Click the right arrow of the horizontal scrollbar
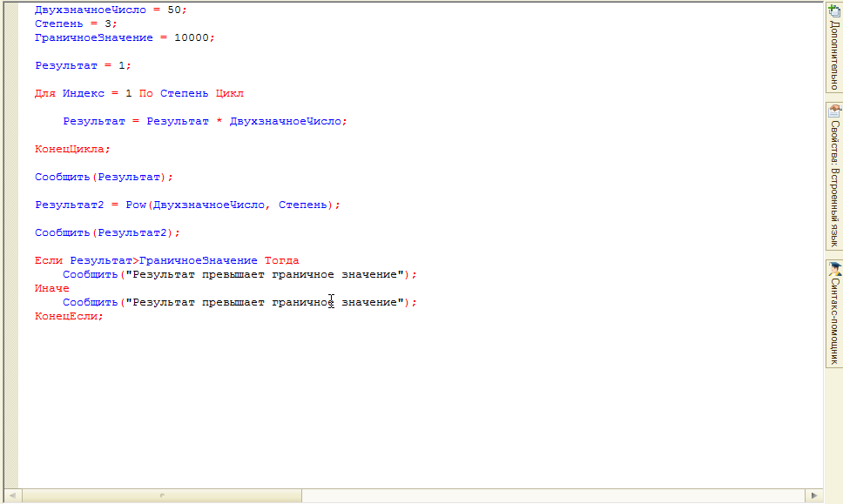This screenshot has width=843, height=504. click(814, 495)
